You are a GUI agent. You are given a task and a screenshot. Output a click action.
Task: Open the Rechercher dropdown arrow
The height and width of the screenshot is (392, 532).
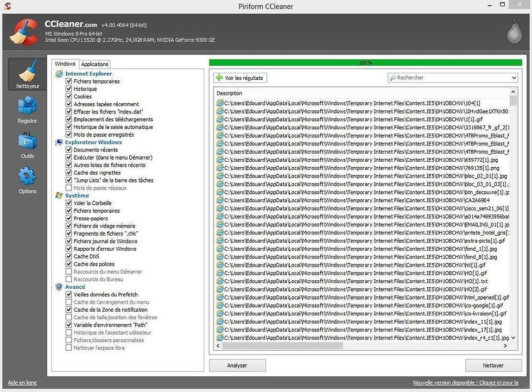point(514,78)
